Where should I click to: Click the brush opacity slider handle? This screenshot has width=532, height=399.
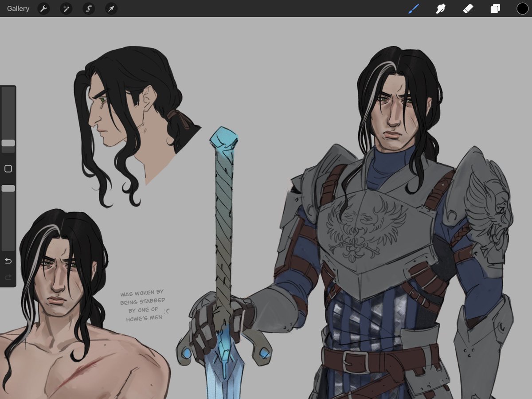pos(8,188)
